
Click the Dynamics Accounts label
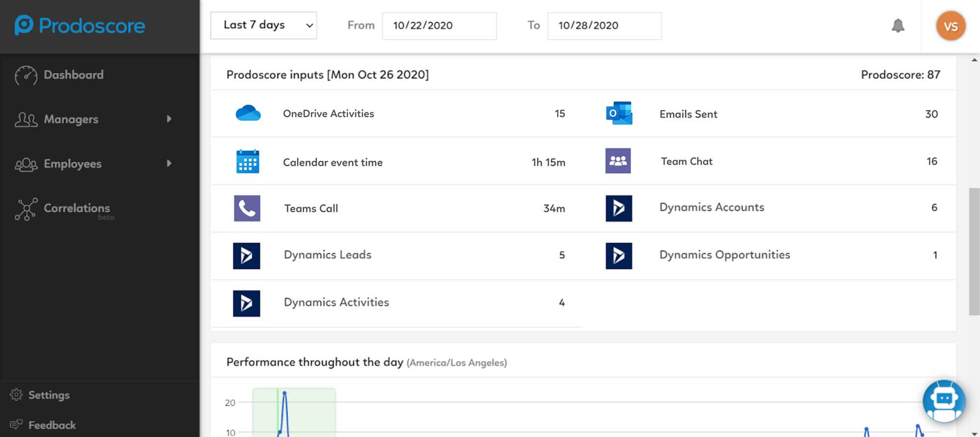point(711,207)
